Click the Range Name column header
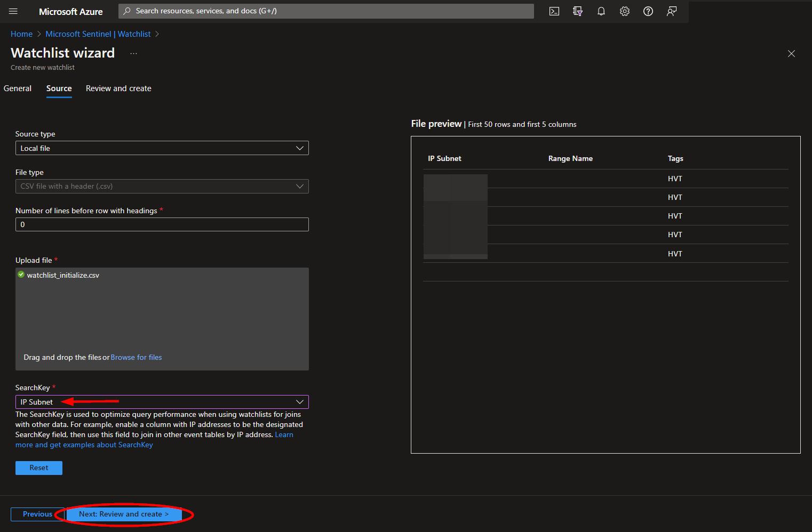 [570, 158]
